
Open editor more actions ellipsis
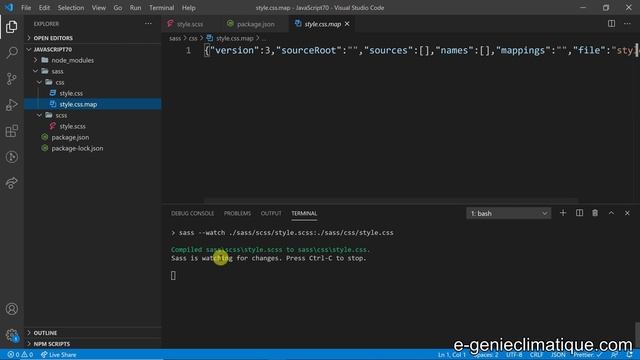[x=627, y=24]
